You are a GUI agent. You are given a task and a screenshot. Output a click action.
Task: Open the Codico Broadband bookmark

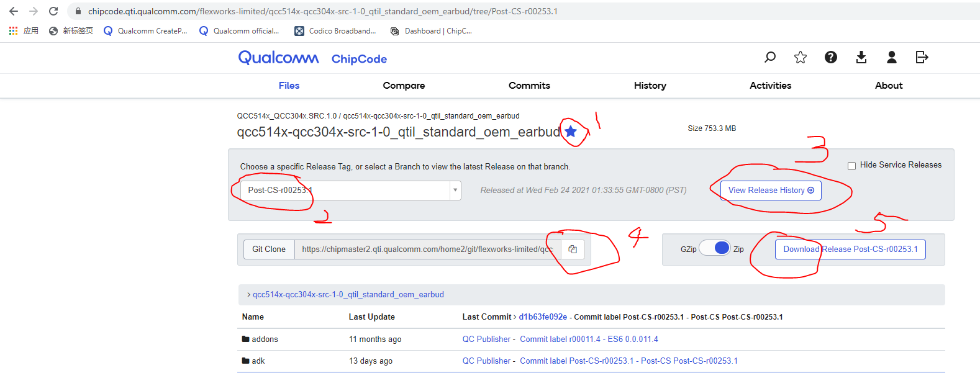click(x=335, y=30)
